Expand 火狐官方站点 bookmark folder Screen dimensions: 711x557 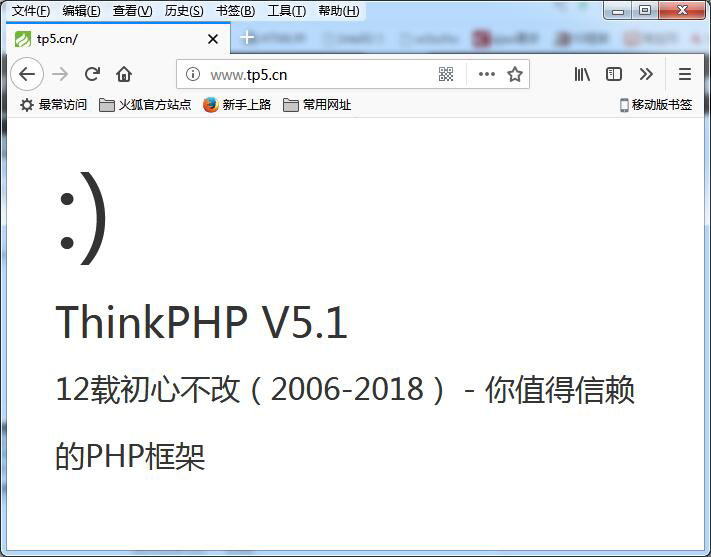pos(145,105)
